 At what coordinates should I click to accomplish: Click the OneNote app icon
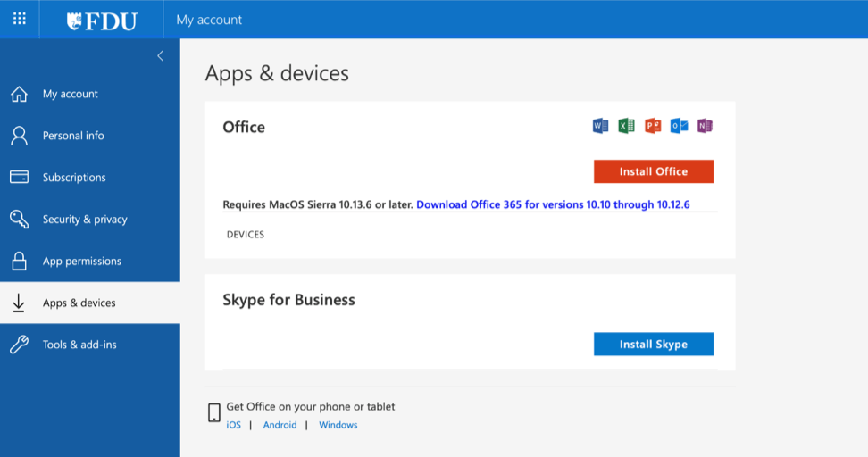705,126
